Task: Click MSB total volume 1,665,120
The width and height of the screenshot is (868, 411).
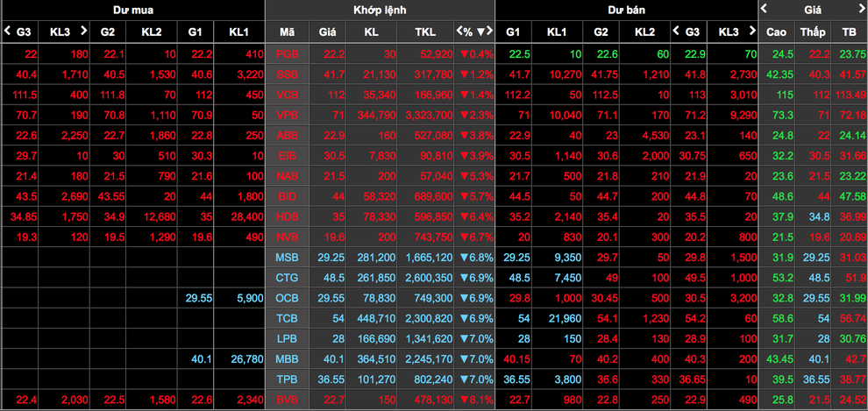Action: click(429, 258)
